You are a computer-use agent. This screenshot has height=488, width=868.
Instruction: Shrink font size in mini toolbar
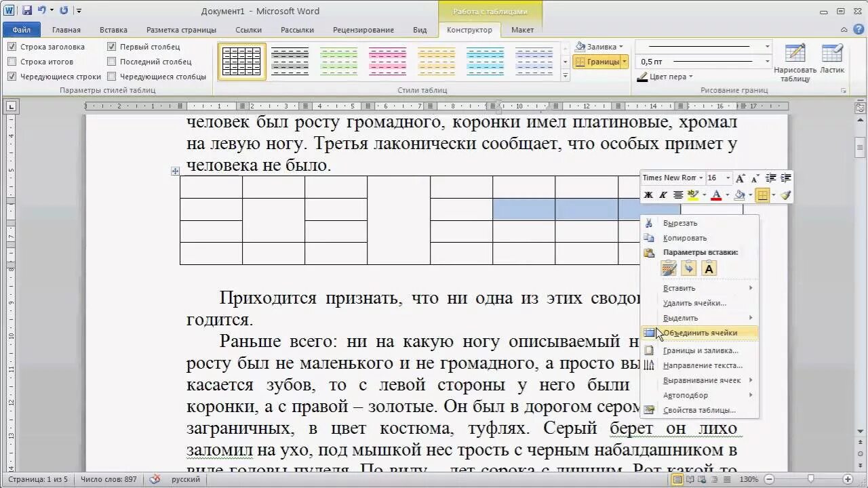tap(755, 178)
